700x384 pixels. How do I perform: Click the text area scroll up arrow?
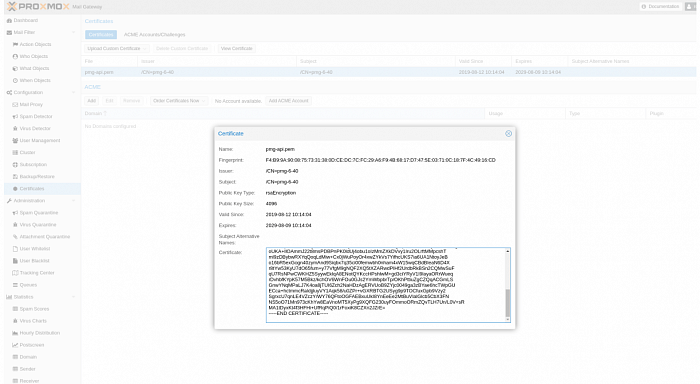coord(508,251)
